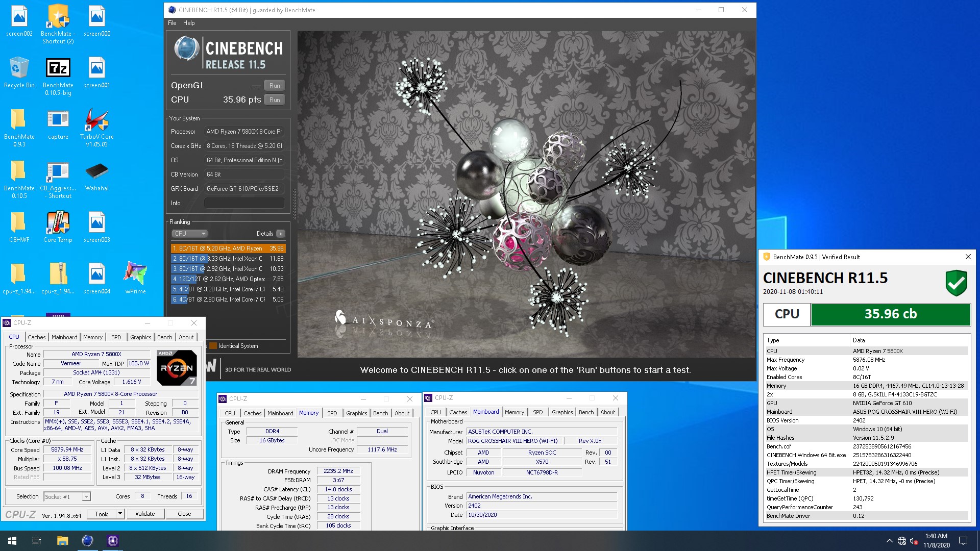The width and height of the screenshot is (980, 551).
Task: Select the screen003 desktop file
Action: 97,228
